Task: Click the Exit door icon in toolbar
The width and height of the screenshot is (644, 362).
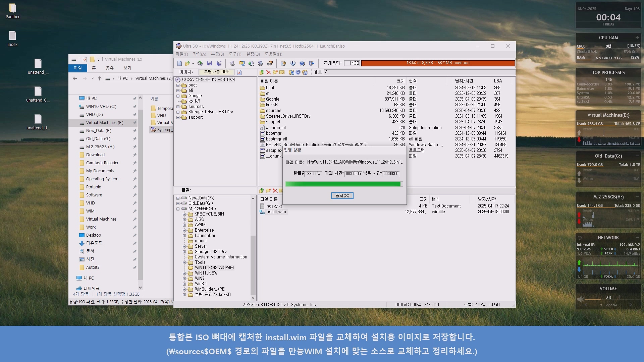Action: 312,63
